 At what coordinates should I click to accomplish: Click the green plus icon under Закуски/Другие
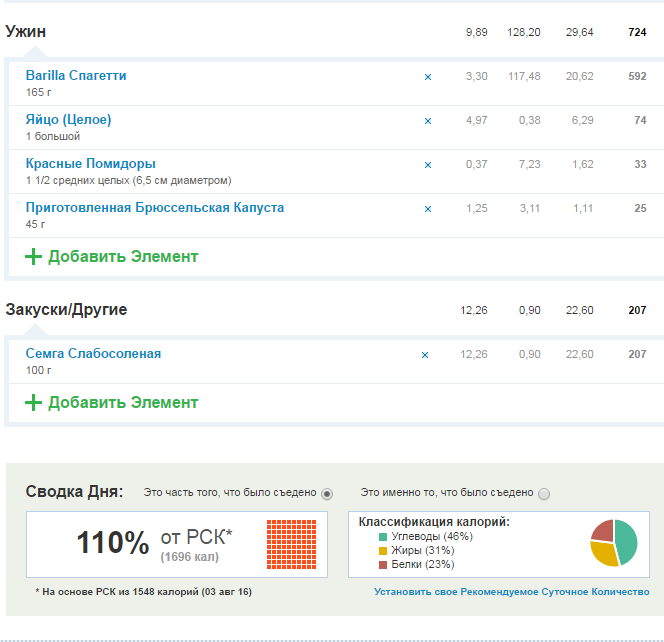(33, 403)
